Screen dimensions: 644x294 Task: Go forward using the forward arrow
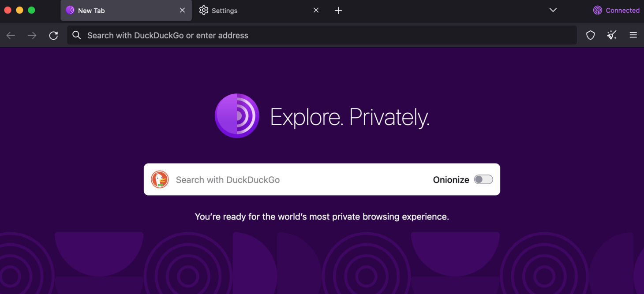[x=32, y=35]
